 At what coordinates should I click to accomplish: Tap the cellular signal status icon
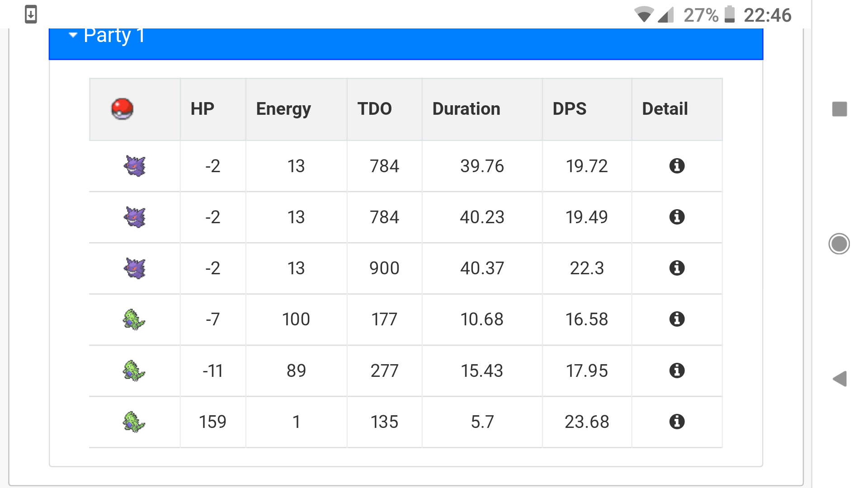pos(665,15)
